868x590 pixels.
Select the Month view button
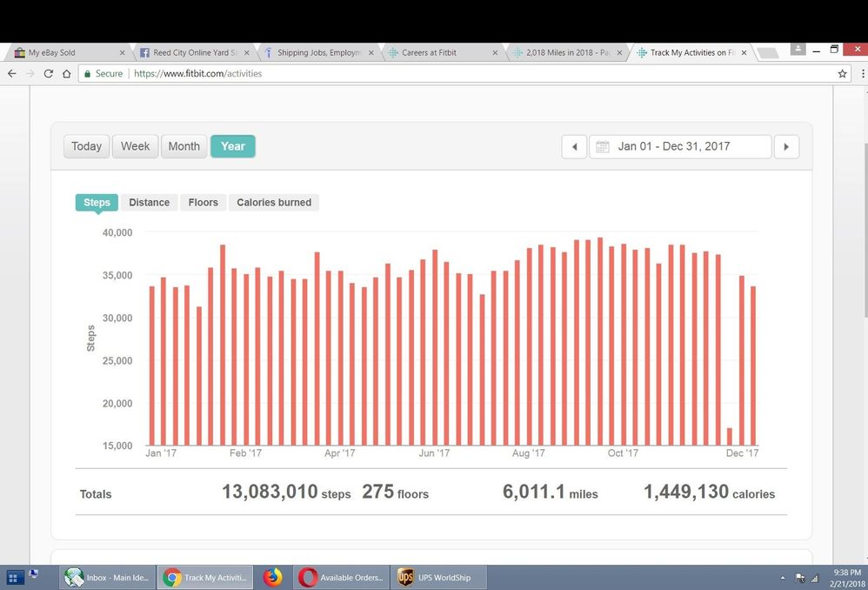tap(184, 146)
